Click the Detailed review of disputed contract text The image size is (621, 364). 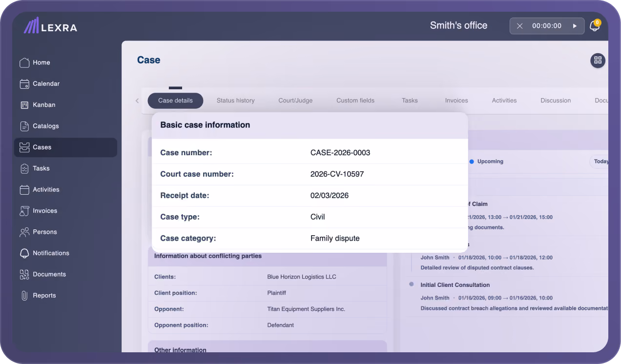(x=477, y=268)
